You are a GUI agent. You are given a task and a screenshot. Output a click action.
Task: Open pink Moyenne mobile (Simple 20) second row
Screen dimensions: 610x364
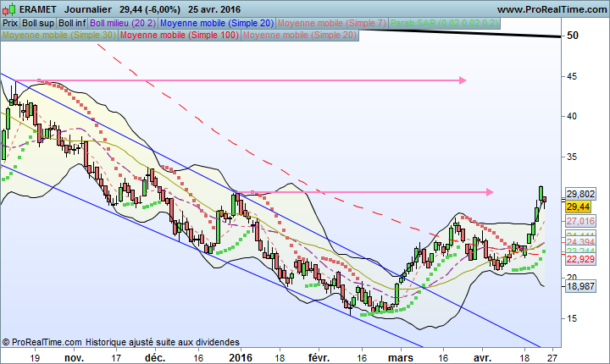[x=300, y=35]
